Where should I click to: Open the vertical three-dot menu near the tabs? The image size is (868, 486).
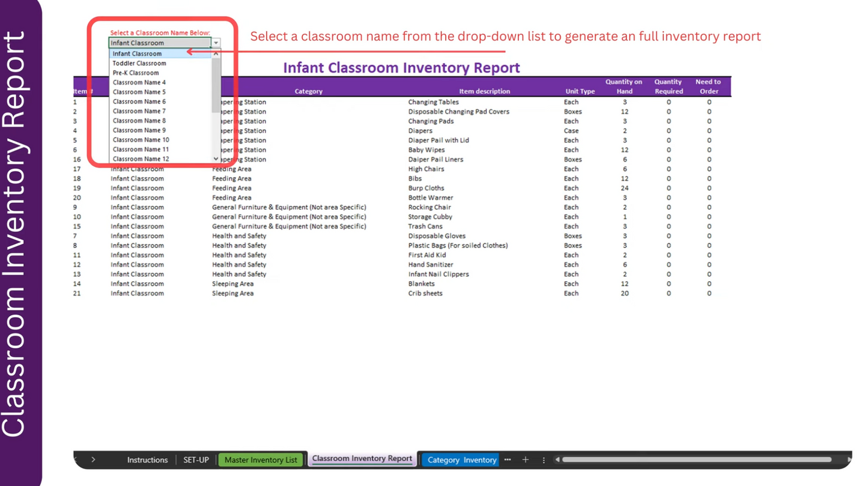tap(544, 460)
